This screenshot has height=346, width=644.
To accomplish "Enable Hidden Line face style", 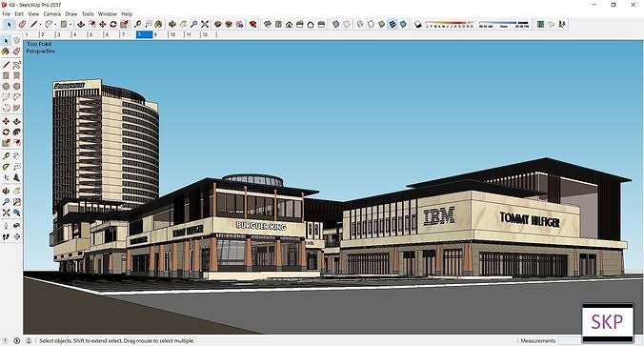I will [371, 24].
